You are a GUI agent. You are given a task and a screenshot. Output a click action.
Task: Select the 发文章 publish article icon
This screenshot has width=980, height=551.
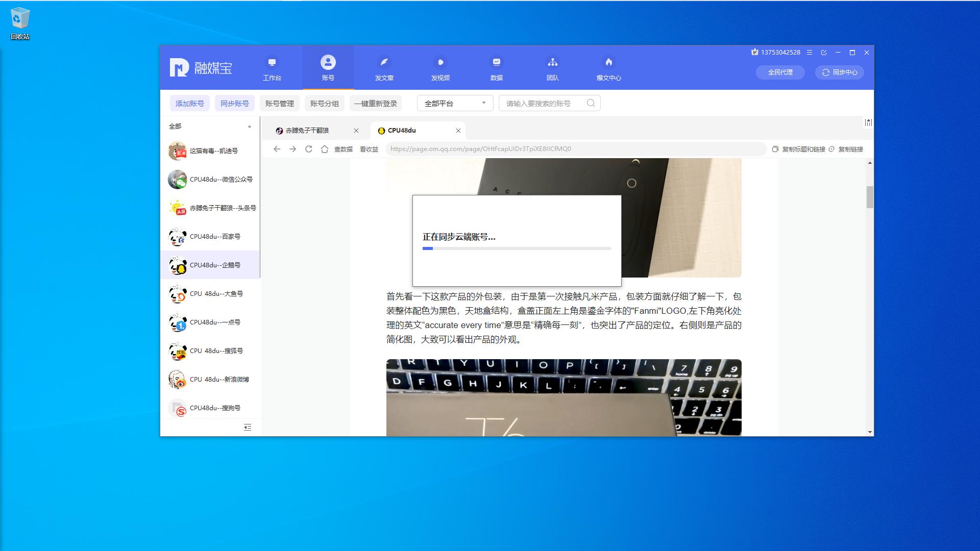click(x=384, y=68)
